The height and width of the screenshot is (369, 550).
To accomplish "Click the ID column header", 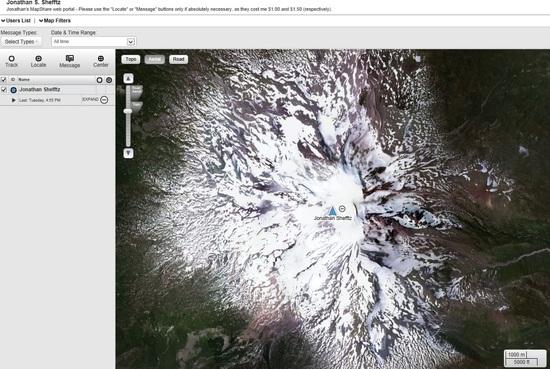I will pyautogui.click(x=13, y=80).
